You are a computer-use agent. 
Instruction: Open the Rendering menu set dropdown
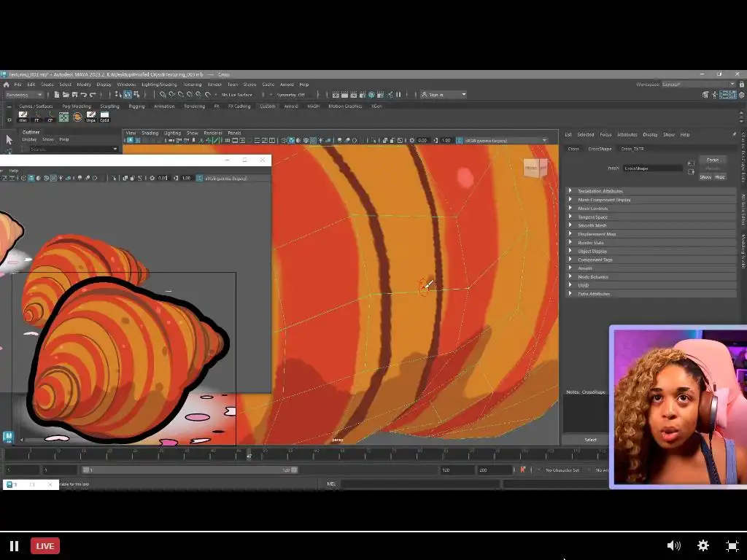[23, 95]
